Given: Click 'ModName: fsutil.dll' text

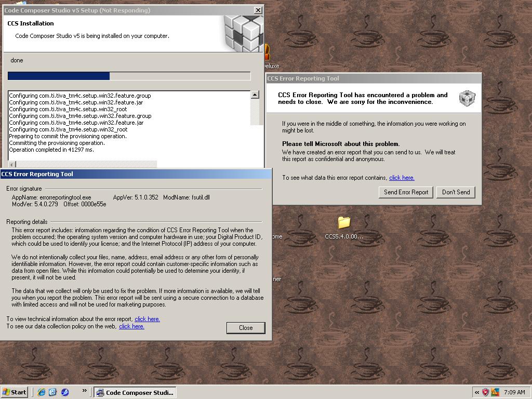Looking at the screenshot, I should click(x=187, y=197).
